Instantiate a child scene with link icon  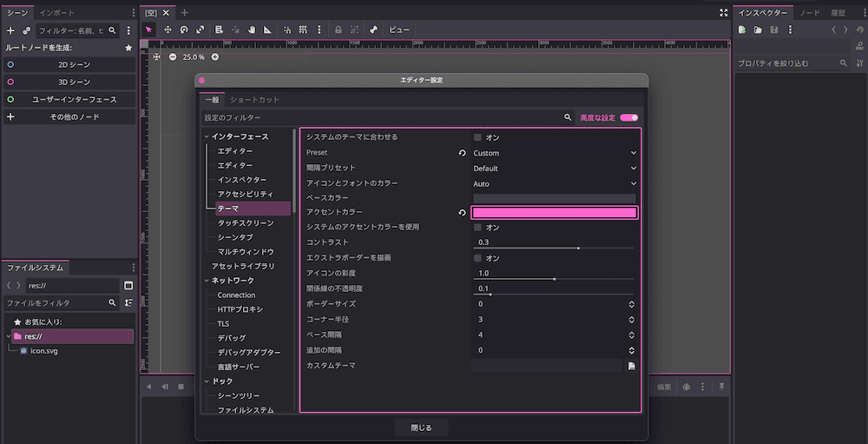[x=26, y=31]
